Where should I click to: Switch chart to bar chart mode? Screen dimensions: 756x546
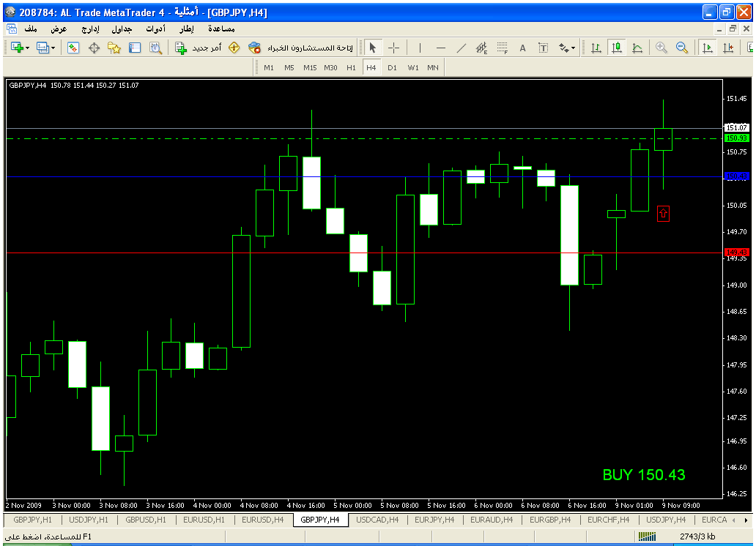pos(596,48)
